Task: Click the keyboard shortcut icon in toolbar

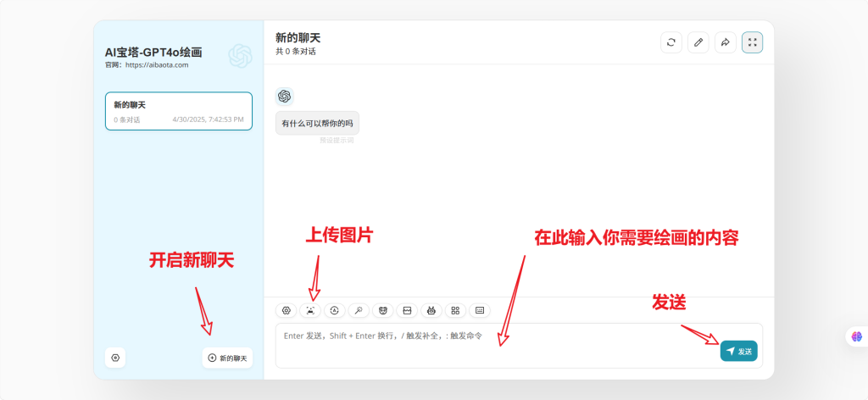Action: [x=480, y=310]
